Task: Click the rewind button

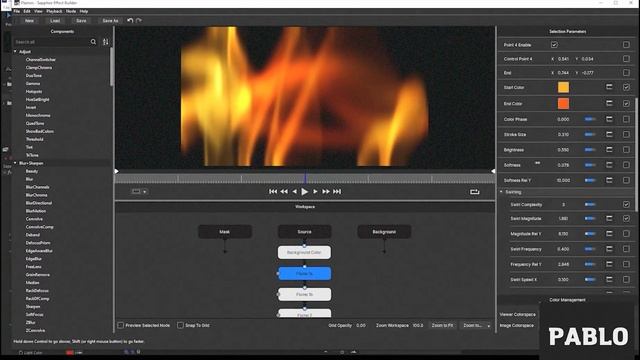Action: pos(284,191)
